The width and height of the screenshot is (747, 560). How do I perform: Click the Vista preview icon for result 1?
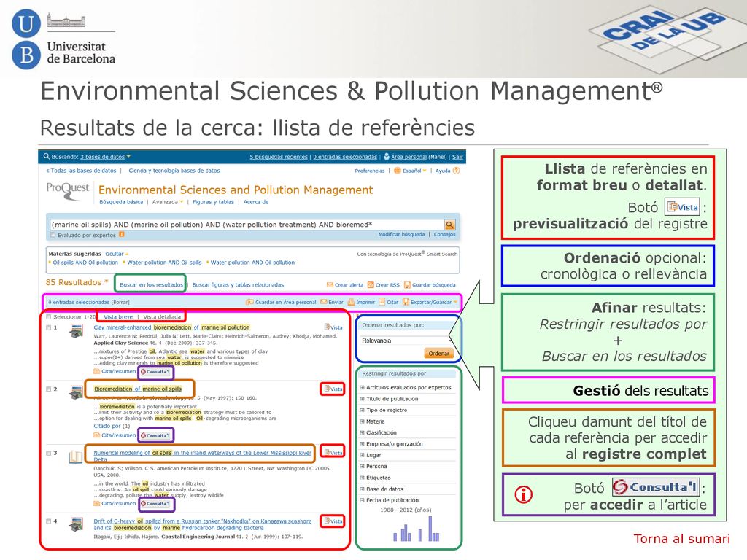[328, 327]
